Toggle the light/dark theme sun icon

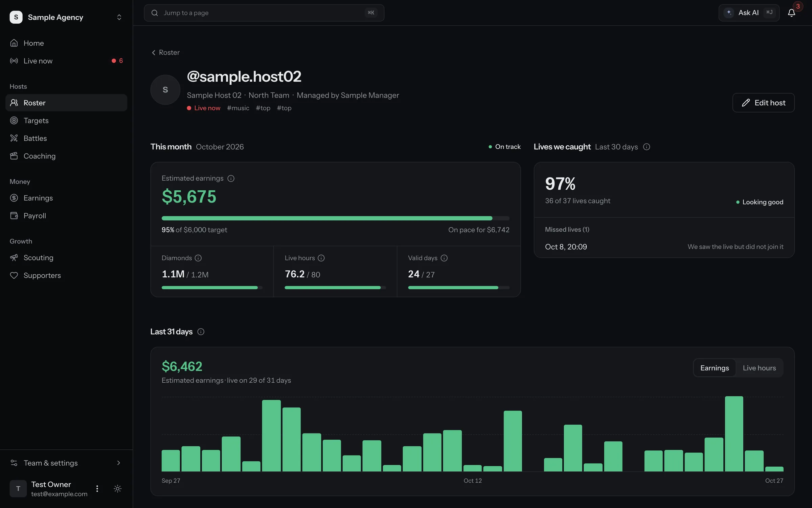click(117, 489)
